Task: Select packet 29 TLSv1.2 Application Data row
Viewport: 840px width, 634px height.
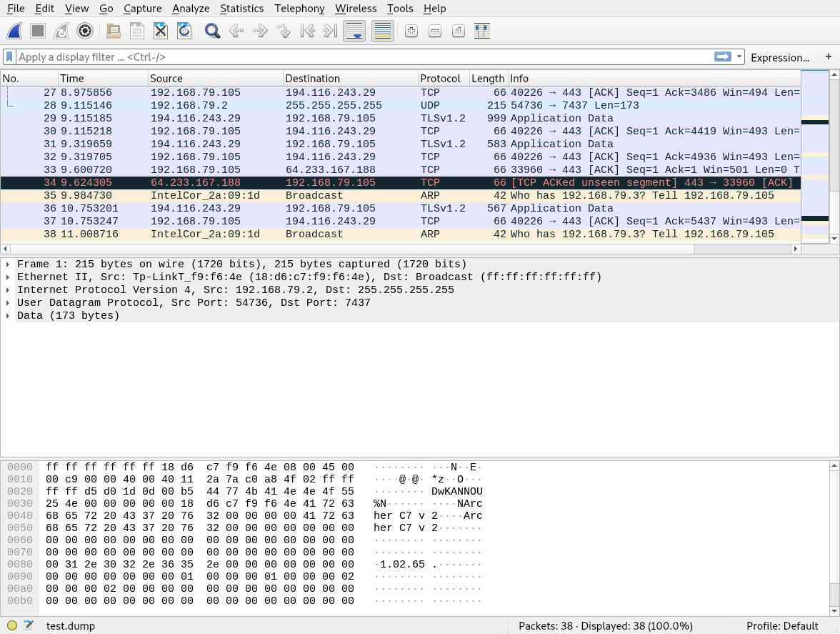Action: point(401,119)
